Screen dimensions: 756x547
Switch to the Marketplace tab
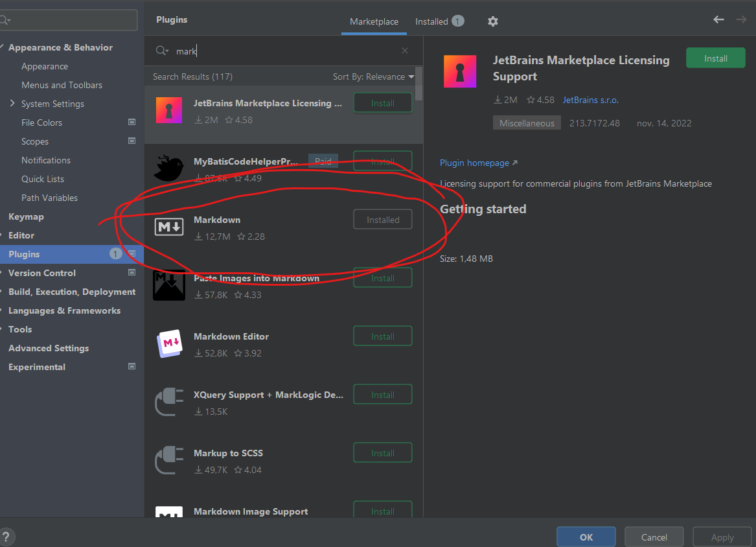pos(374,21)
